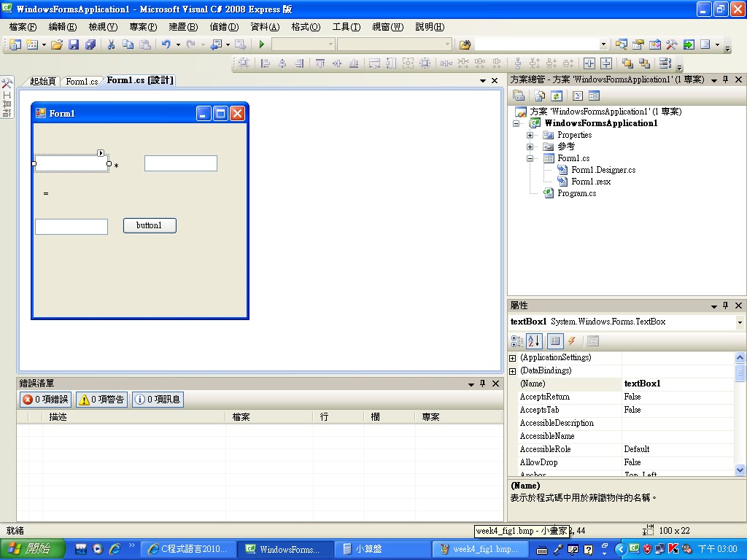
Task: Select Program.cs in Solution Explorer
Action: coord(576,193)
